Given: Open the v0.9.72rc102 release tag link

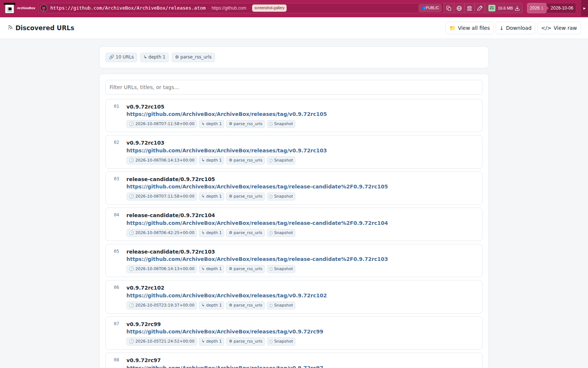Looking at the screenshot, I should pyautogui.click(x=227, y=296).
